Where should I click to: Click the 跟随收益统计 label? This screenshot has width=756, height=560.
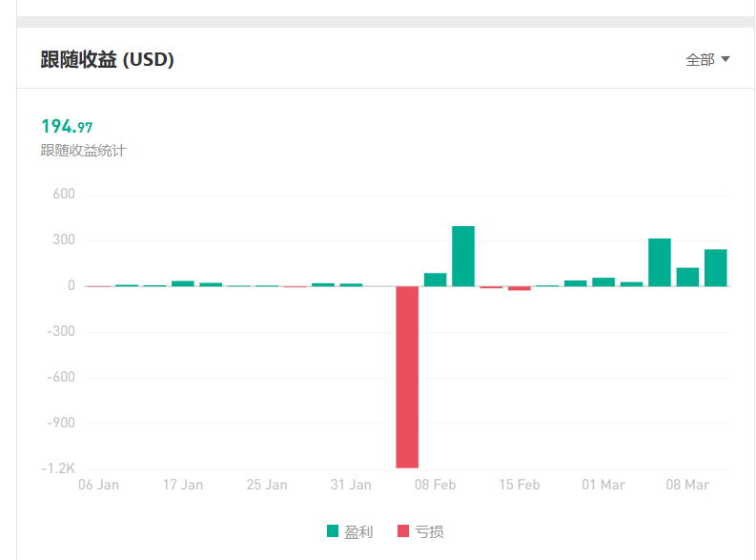pyautogui.click(x=83, y=151)
